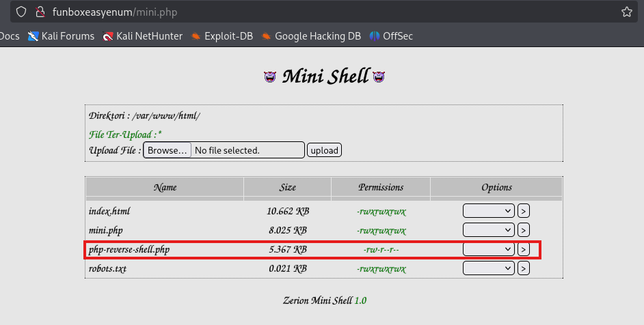Expand options dropdown for mini.php
Screen dimensions: 644x325
tap(488, 230)
